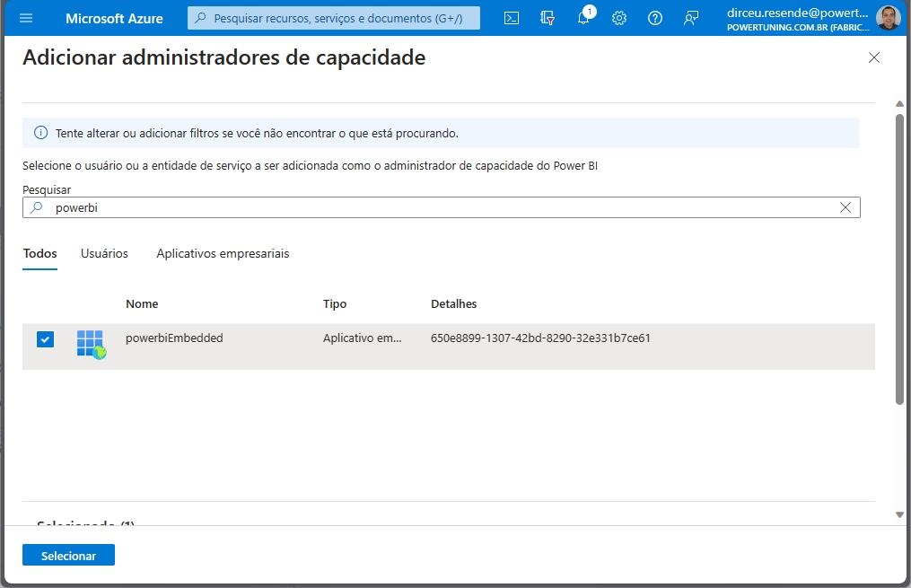The width and height of the screenshot is (911, 588).
Task: Click the scrollbar down arrow in the panel
Action: [899, 514]
